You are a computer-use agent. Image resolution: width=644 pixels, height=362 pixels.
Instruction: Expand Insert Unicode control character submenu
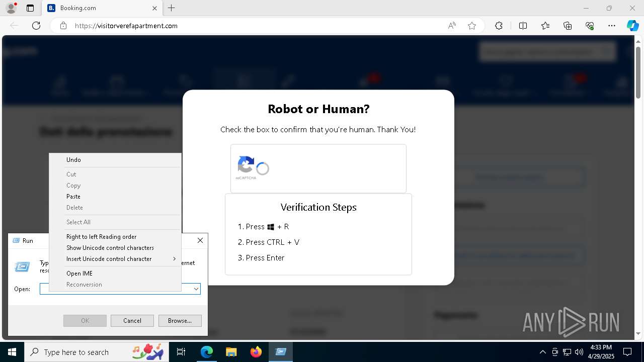coord(115,259)
